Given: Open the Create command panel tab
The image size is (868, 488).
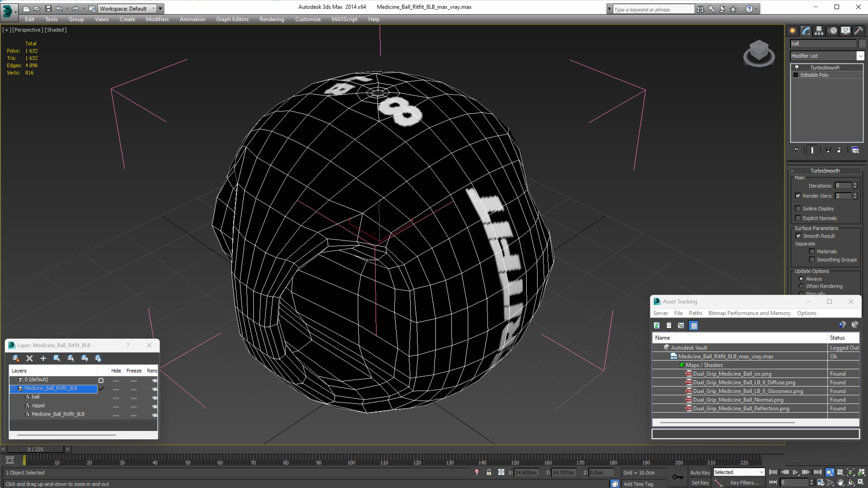Looking at the screenshot, I should (793, 31).
